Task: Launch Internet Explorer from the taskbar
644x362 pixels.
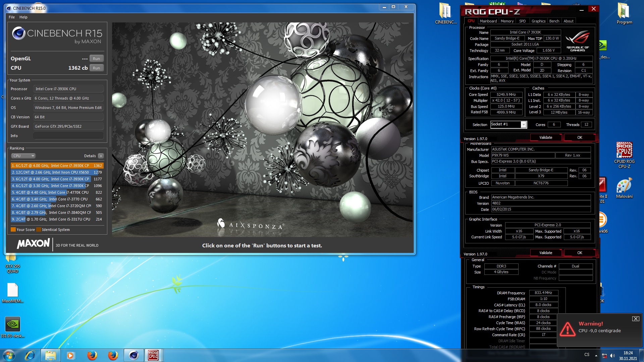Action: coord(30,355)
